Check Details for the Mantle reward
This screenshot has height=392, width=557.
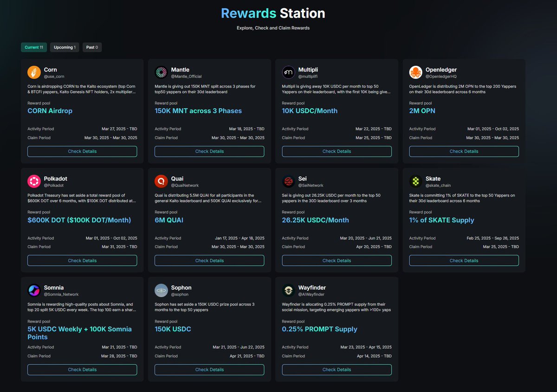[209, 151]
